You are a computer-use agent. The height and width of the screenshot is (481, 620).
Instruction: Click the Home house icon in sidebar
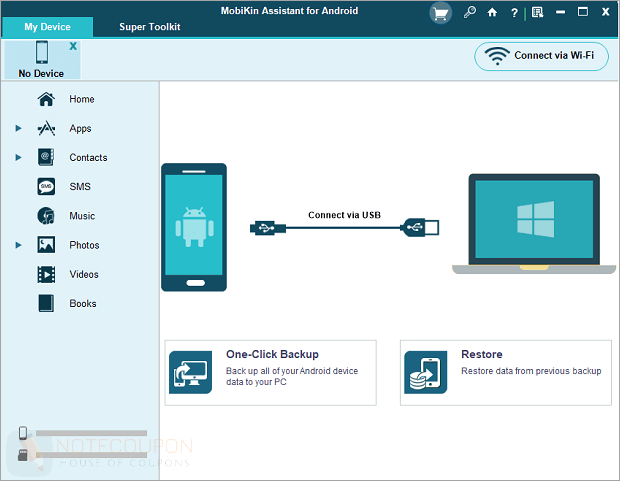[46, 99]
